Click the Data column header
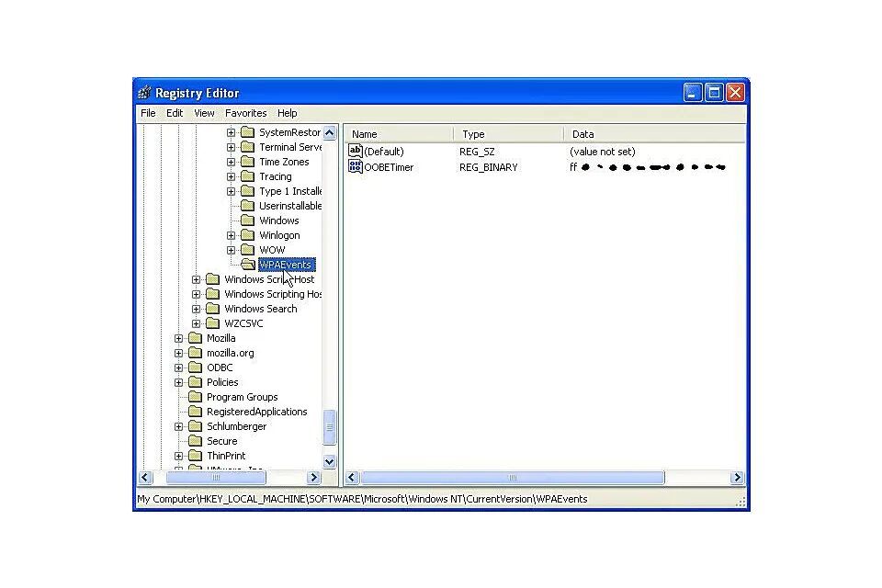882x588 pixels. [x=655, y=134]
